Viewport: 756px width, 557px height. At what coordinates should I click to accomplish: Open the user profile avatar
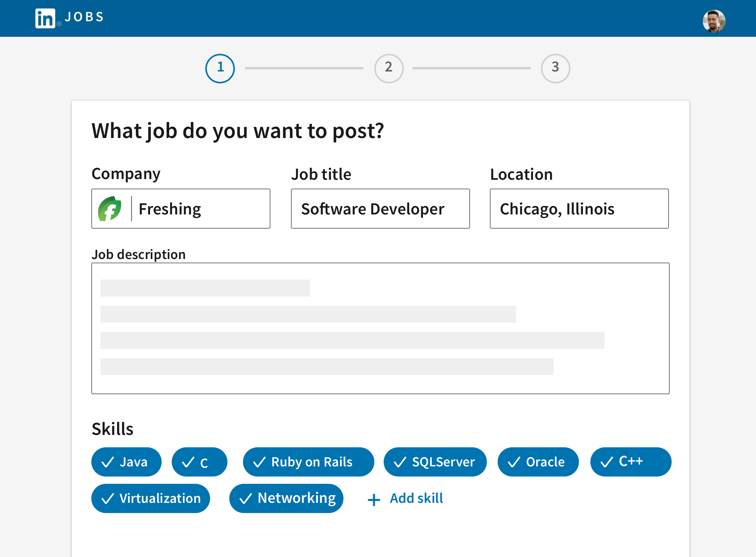(714, 21)
